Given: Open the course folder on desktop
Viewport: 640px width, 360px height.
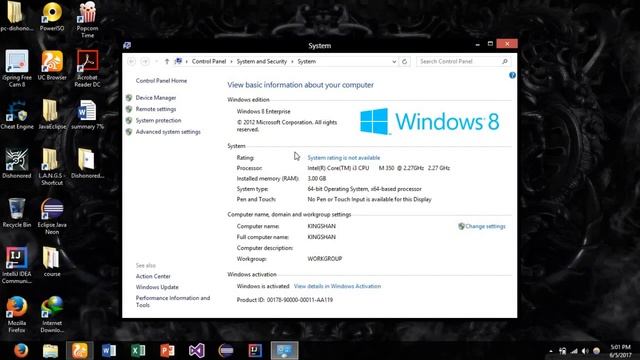Looking at the screenshot, I should (52, 262).
